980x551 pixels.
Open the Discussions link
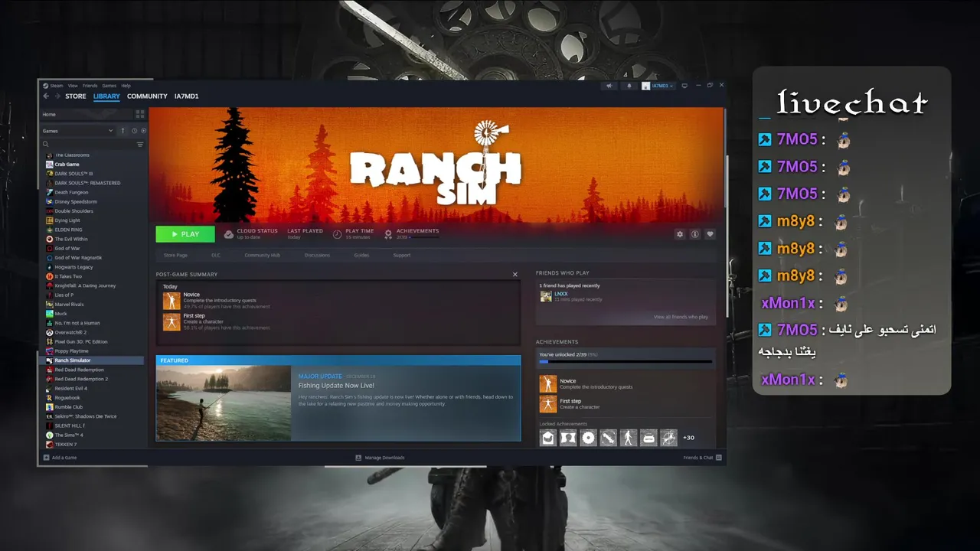pyautogui.click(x=317, y=255)
